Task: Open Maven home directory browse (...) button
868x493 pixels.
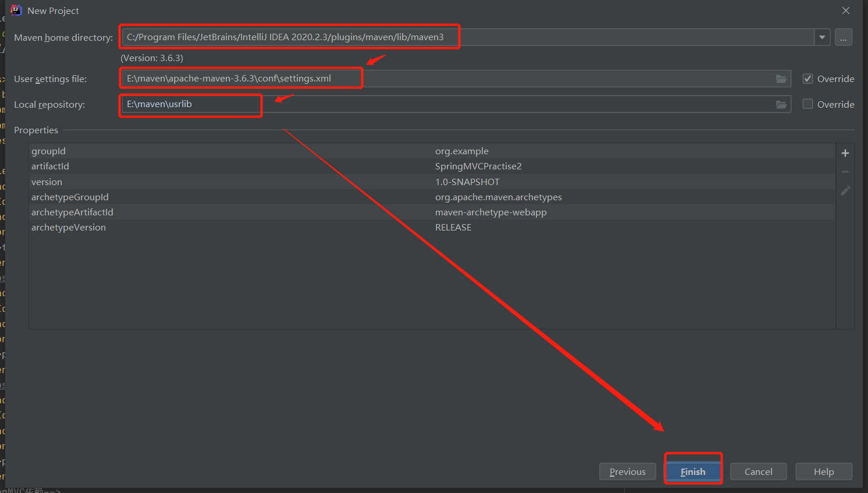Action: (x=844, y=37)
